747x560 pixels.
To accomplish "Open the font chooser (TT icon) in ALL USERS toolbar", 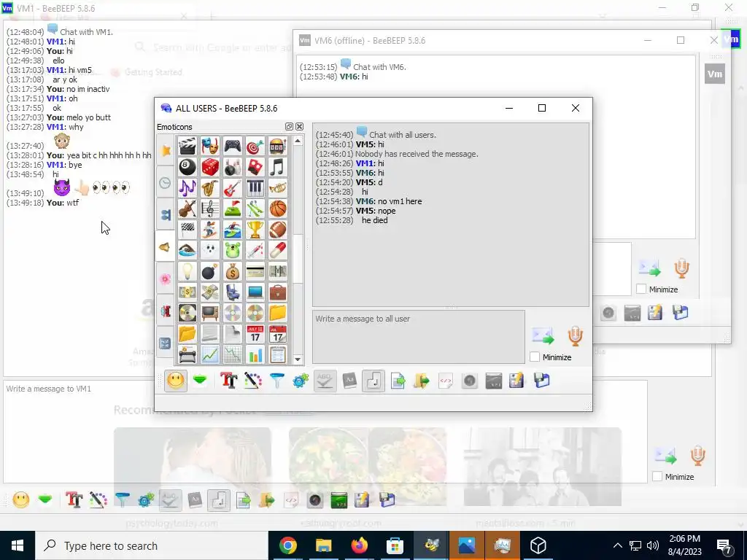I will point(228,381).
